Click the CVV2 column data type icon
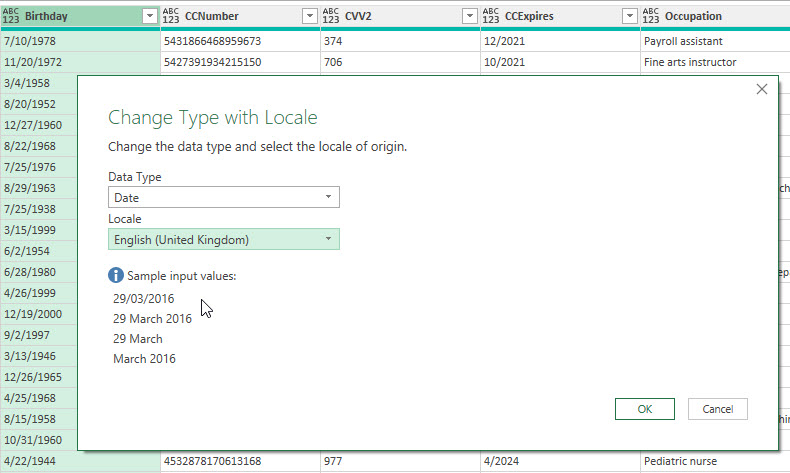 pos(332,16)
